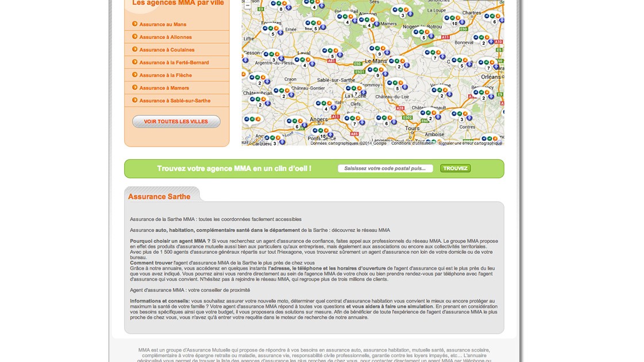Click Signaler une erreur cartographique link
The width and height of the screenshot is (644, 362).
tap(471, 144)
